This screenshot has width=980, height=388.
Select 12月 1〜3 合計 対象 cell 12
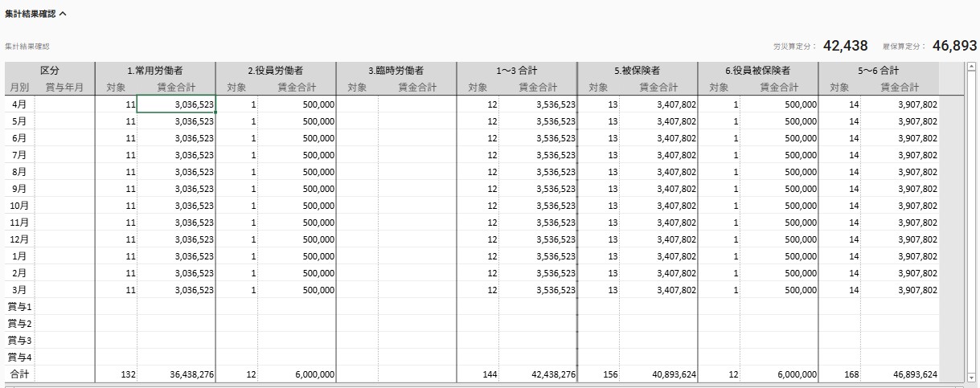(478, 239)
